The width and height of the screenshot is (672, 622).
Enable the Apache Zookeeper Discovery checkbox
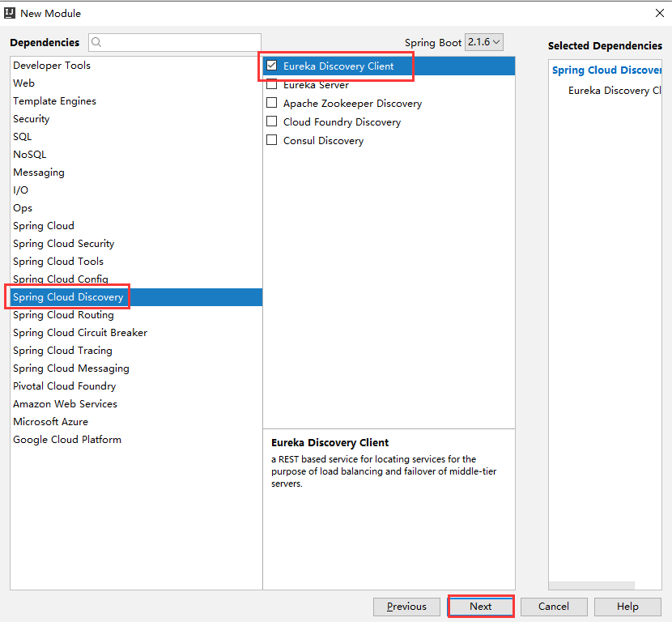(x=272, y=103)
